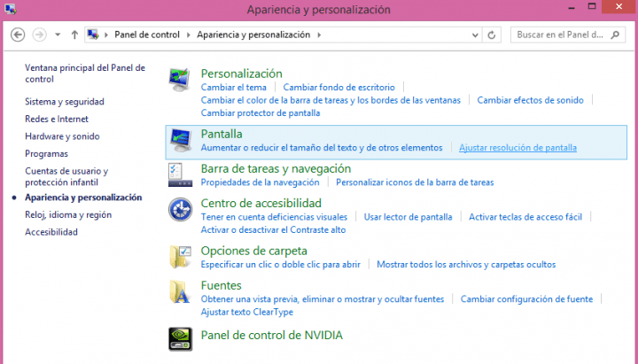The image size is (638, 364).
Task: Click Mostrar todos los archivos y carpetas ocultos
Action: pos(466,264)
